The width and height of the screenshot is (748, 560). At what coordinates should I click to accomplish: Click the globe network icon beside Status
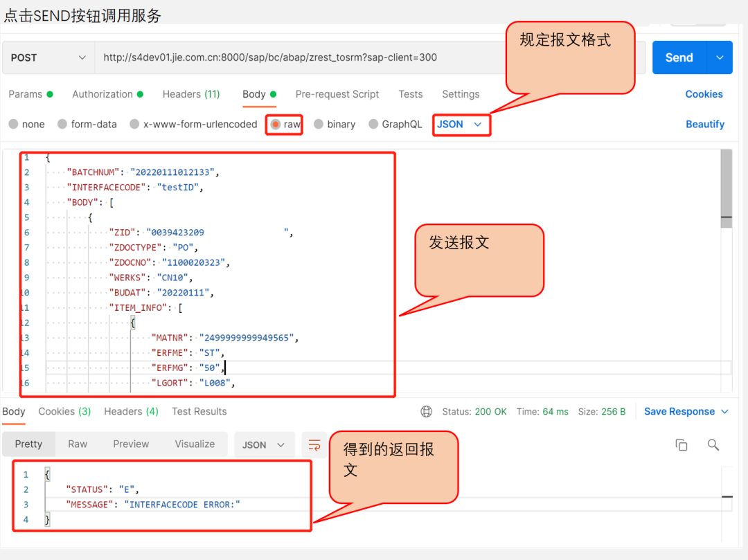[x=427, y=411]
